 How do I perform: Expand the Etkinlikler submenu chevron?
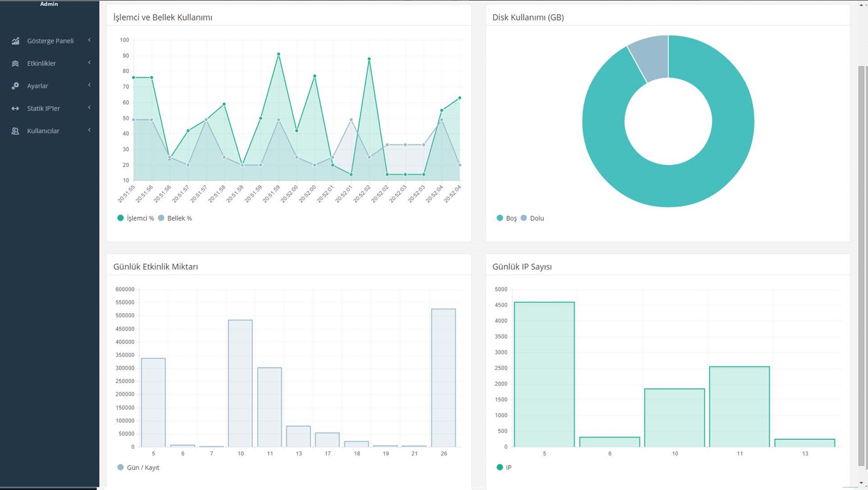(x=90, y=63)
